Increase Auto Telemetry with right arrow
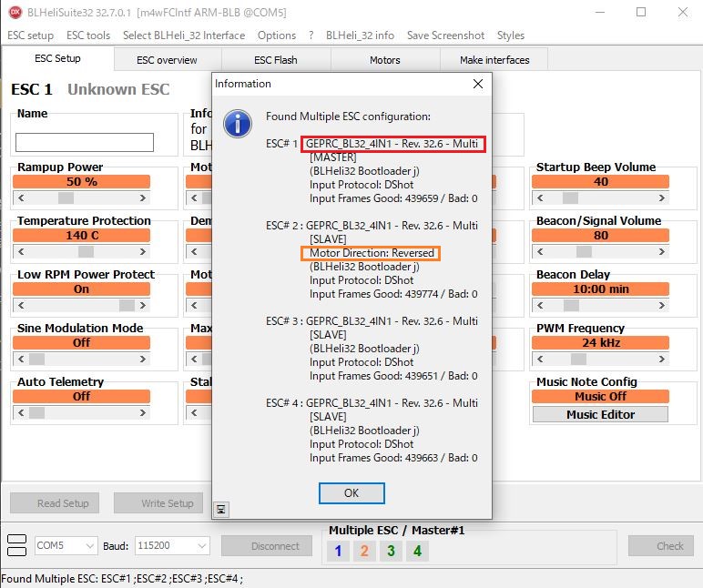This screenshot has height=588, width=703. pyautogui.click(x=143, y=412)
